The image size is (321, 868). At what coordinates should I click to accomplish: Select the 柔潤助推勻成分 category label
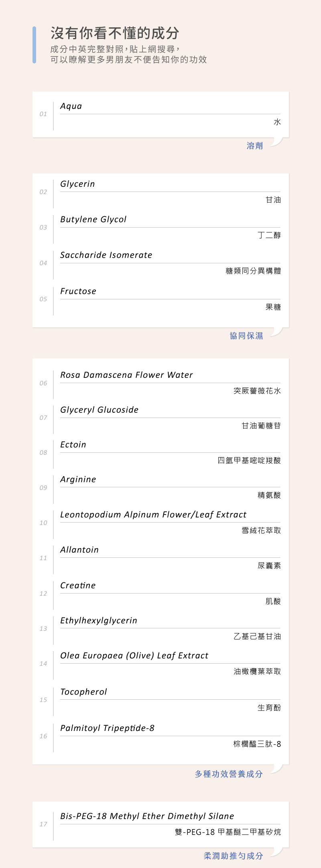pyautogui.click(x=233, y=856)
